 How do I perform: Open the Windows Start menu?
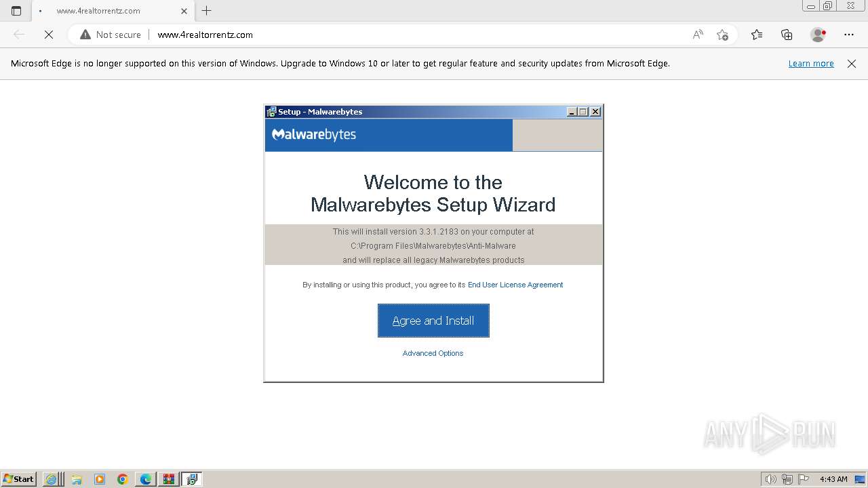(18, 479)
